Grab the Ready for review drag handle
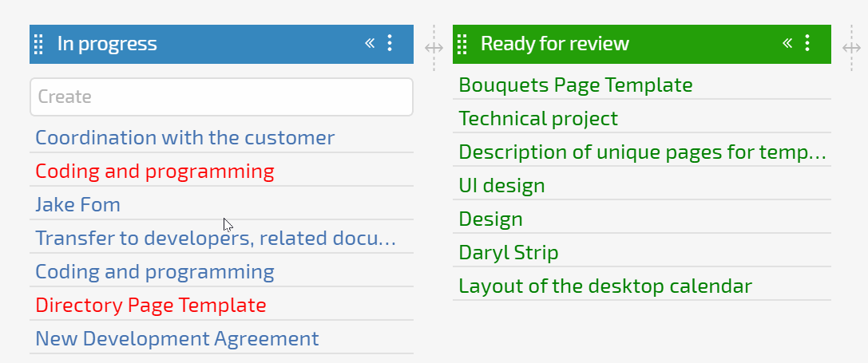 click(462, 44)
